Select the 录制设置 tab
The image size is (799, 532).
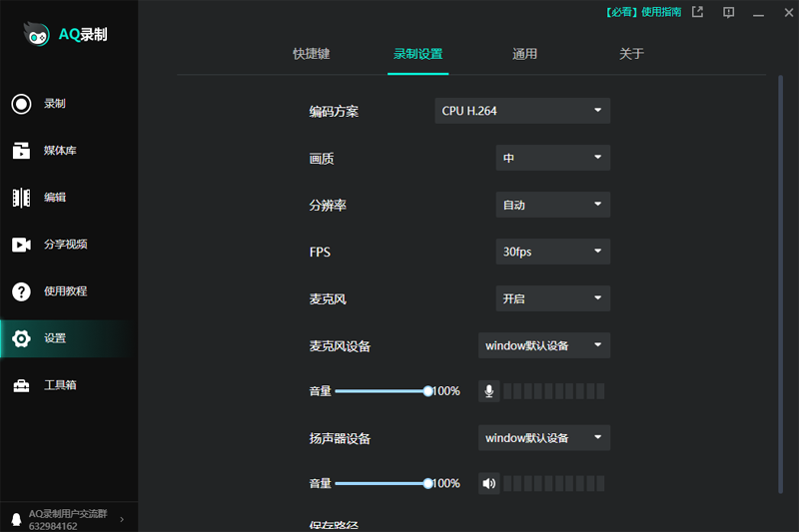pos(417,54)
